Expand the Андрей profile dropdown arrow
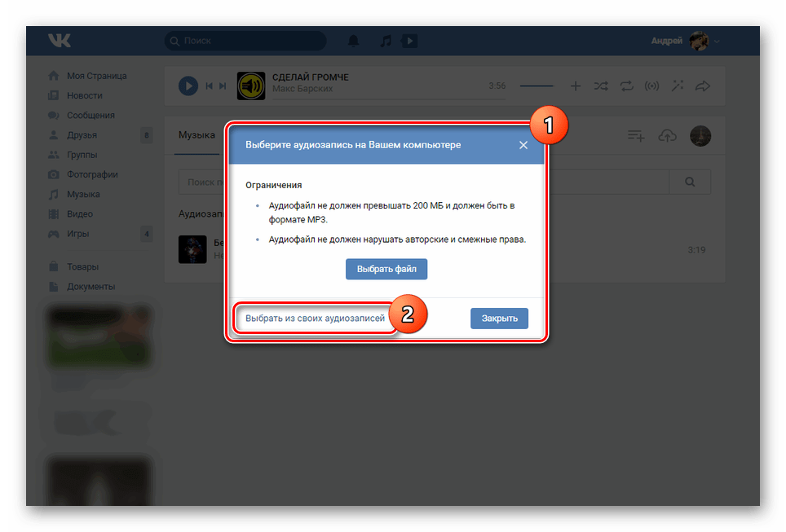Screen dimensions: 786x532 [x=717, y=41]
